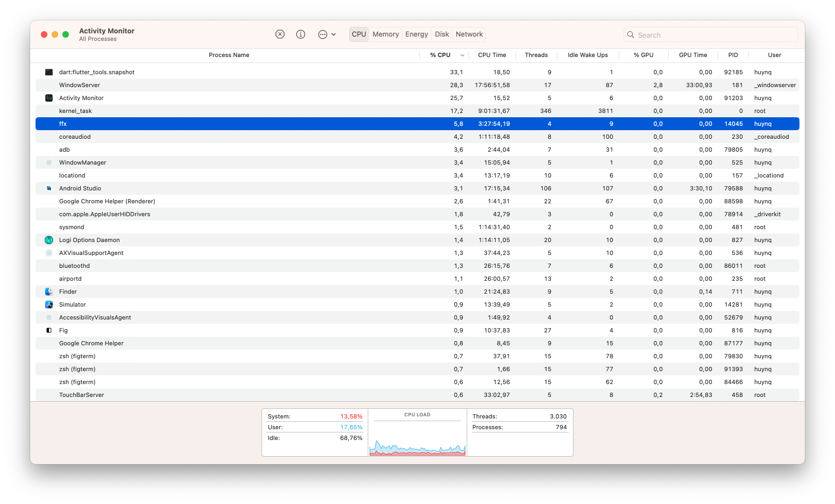Click the search magnifying glass icon
The image size is (835, 504).
(630, 34)
